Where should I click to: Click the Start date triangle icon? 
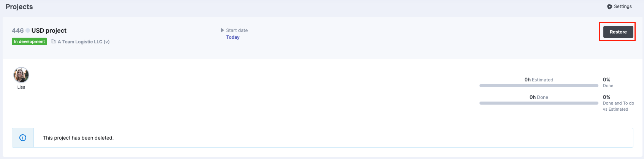223,30
